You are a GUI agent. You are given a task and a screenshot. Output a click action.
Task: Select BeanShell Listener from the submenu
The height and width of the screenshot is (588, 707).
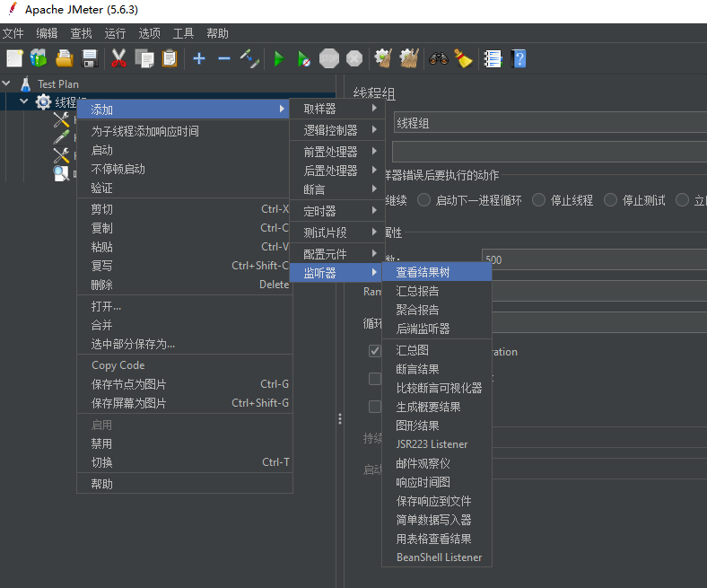pos(439,557)
